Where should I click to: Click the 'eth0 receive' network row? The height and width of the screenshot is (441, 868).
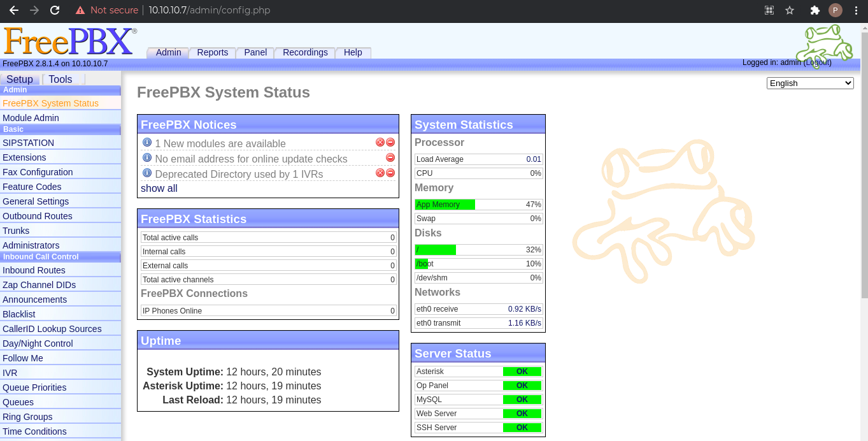[x=479, y=309]
